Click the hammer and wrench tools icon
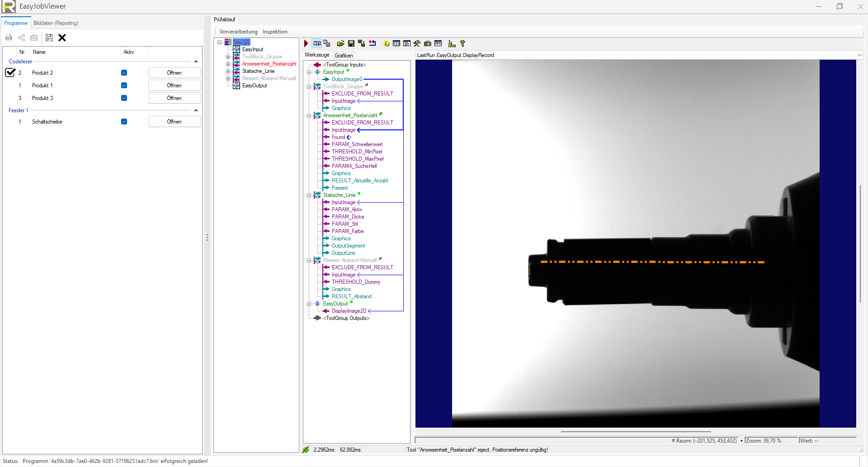The image size is (868, 467). click(417, 43)
